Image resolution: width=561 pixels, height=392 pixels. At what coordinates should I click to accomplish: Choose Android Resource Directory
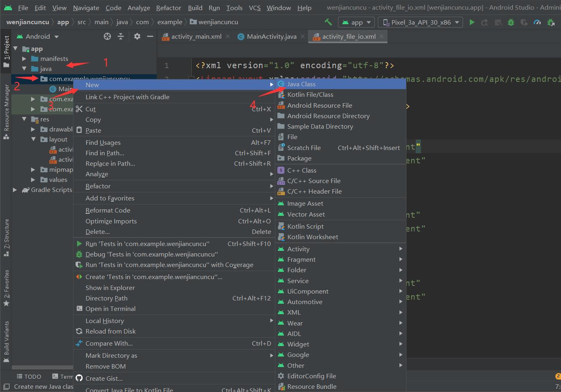pos(341,116)
